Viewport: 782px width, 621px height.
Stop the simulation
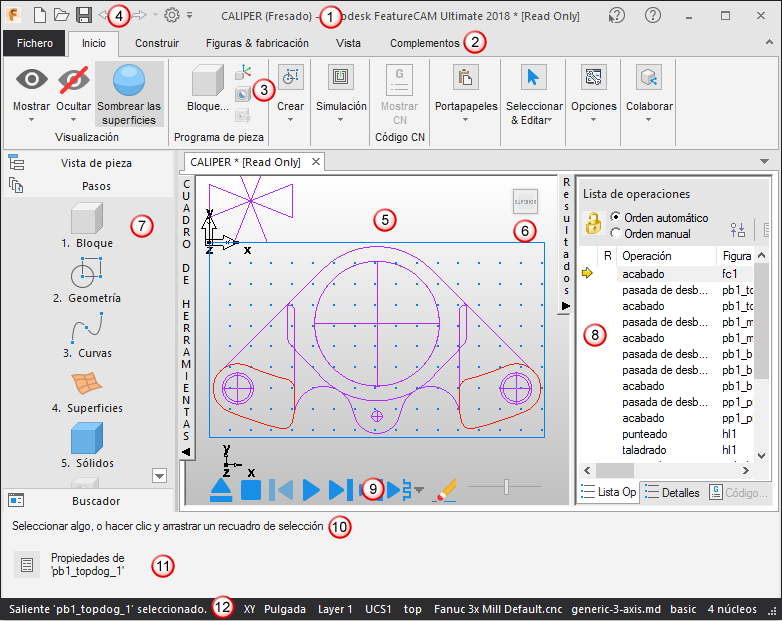click(251, 490)
